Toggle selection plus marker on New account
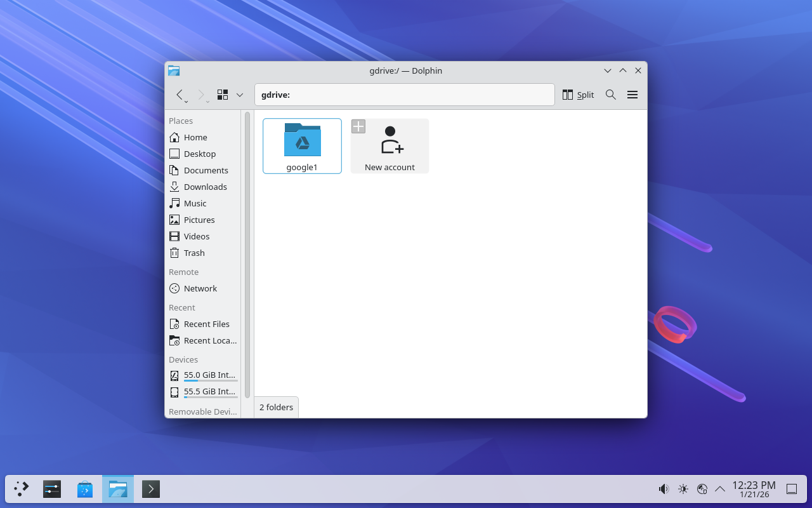 coord(358,126)
